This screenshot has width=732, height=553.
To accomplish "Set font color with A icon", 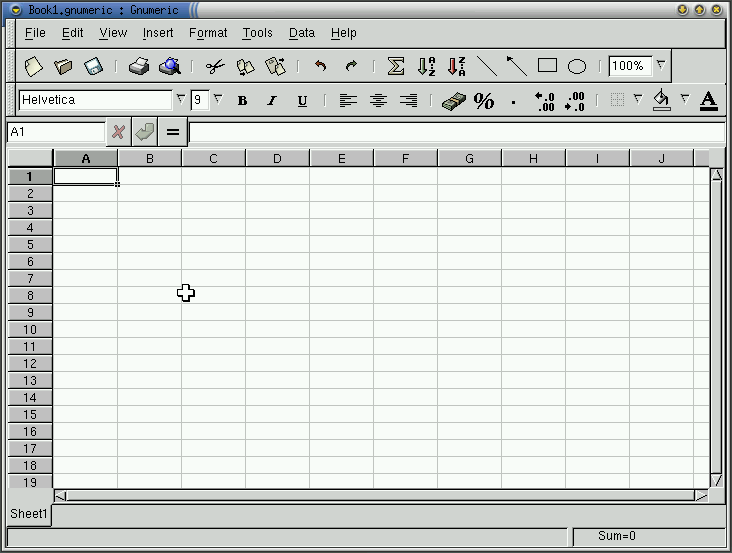I will pos(708,101).
